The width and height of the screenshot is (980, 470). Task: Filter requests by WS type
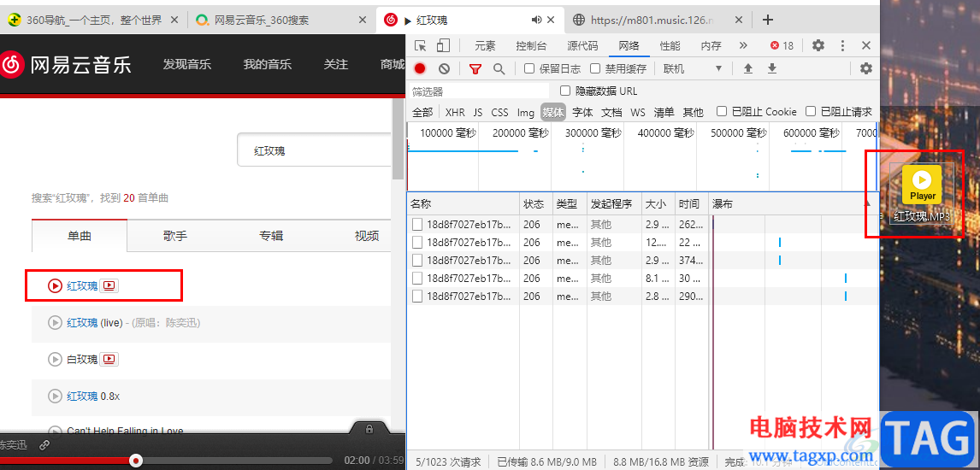click(x=637, y=112)
